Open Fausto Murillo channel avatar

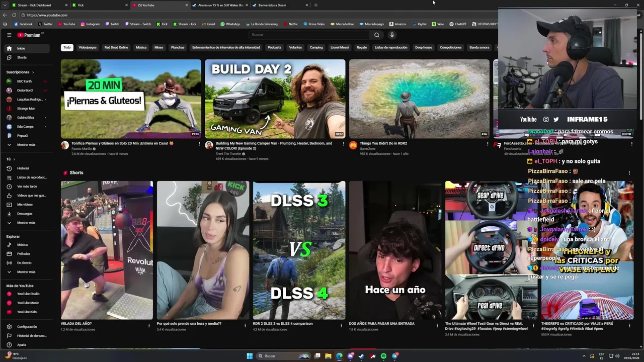[65, 145]
